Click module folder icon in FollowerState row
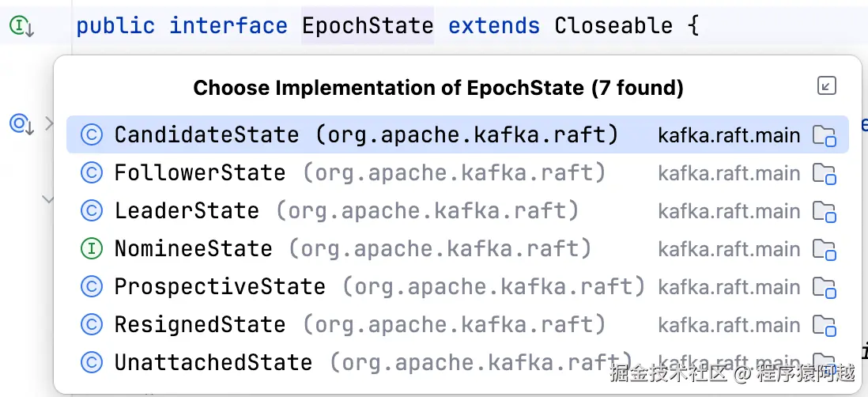Image resolution: width=868 pixels, height=397 pixels. pos(825,174)
